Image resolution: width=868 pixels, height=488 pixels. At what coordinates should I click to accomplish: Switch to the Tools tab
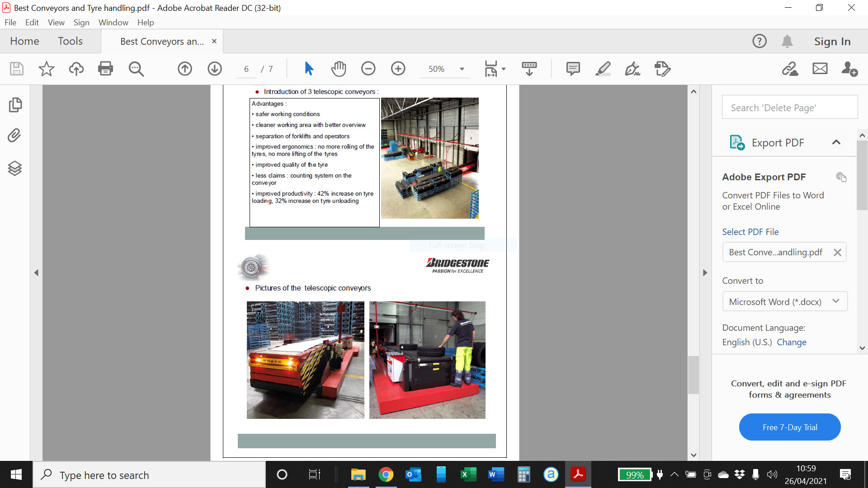click(70, 41)
